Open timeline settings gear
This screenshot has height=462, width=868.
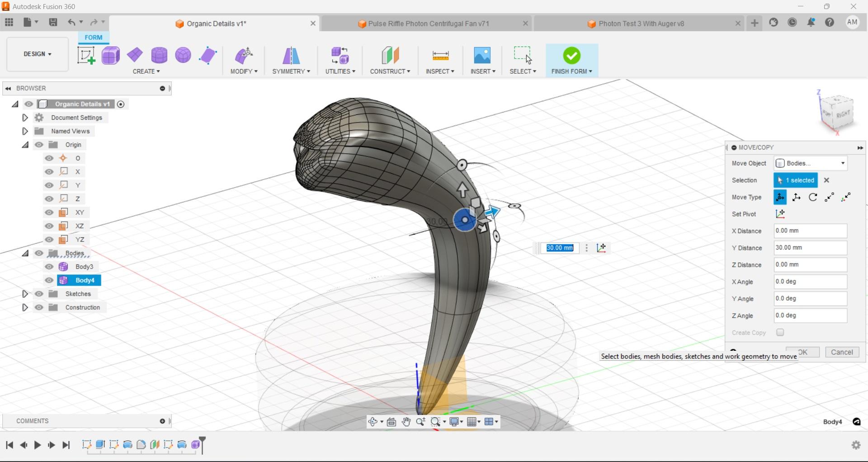[856, 445]
